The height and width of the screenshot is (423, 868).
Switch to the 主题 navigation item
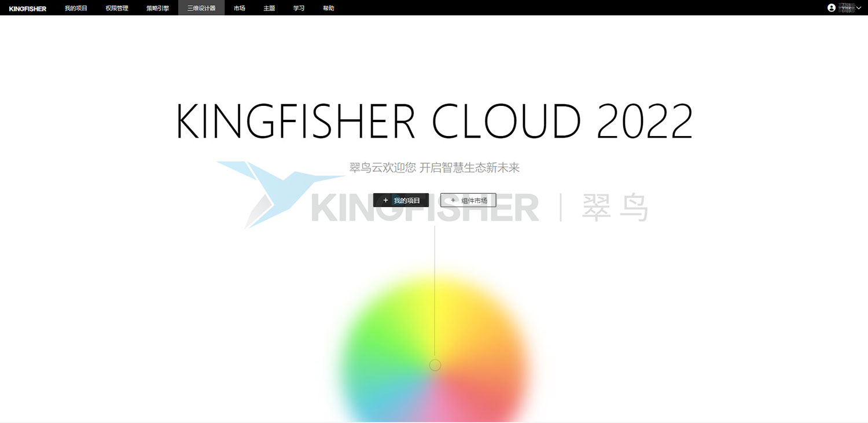tap(269, 8)
